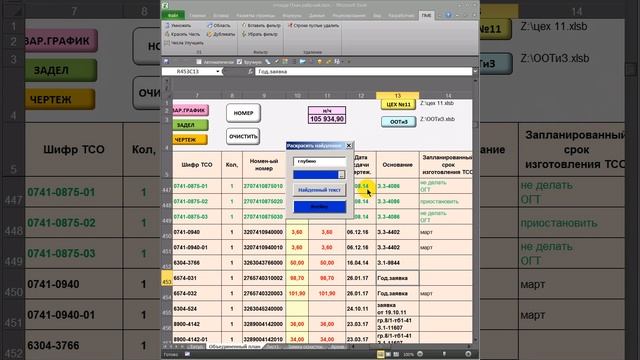Open the Name Box dropdown arrow

coord(218,71)
